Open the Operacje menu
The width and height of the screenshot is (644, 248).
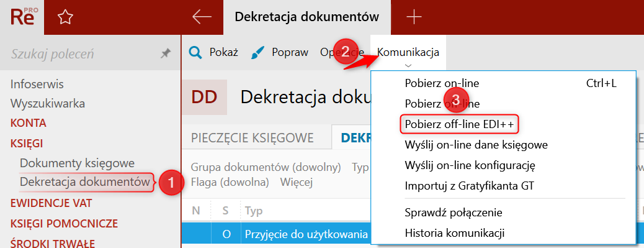pyautogui.click(x=342, y=53)
